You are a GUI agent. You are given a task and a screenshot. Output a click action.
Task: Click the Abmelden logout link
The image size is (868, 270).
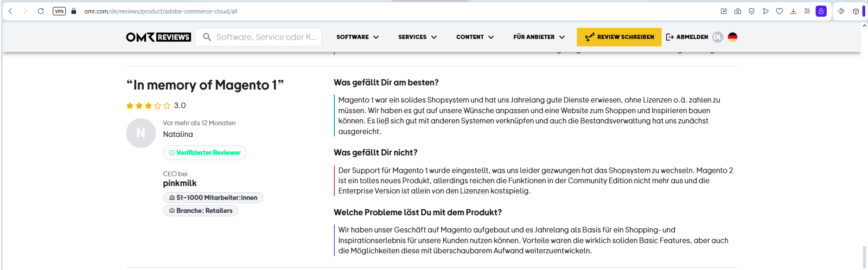click(x=687, y=37)
